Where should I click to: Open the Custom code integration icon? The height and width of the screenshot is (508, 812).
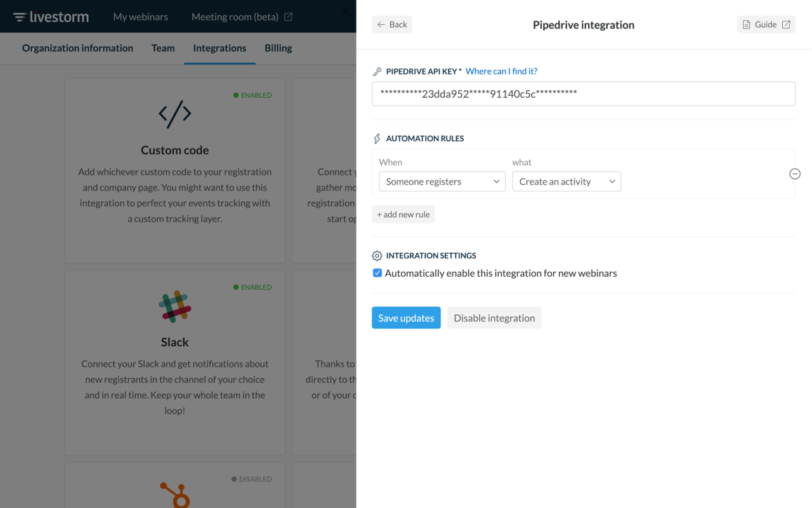pos(174,114)
